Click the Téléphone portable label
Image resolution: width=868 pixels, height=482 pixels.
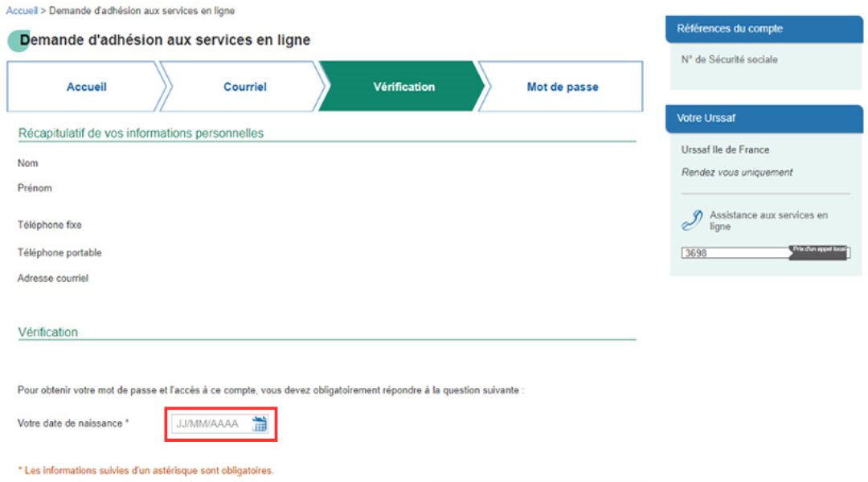click(59, 252)
